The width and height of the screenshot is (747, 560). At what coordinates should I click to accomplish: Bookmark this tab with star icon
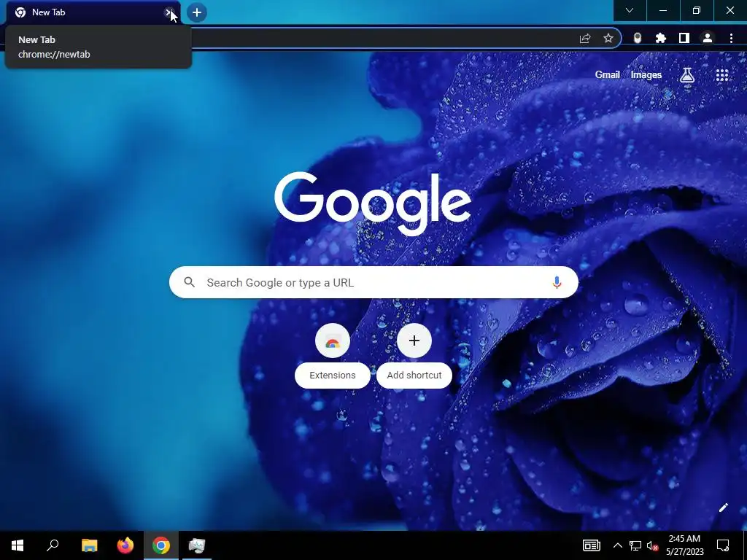(608, 38)
